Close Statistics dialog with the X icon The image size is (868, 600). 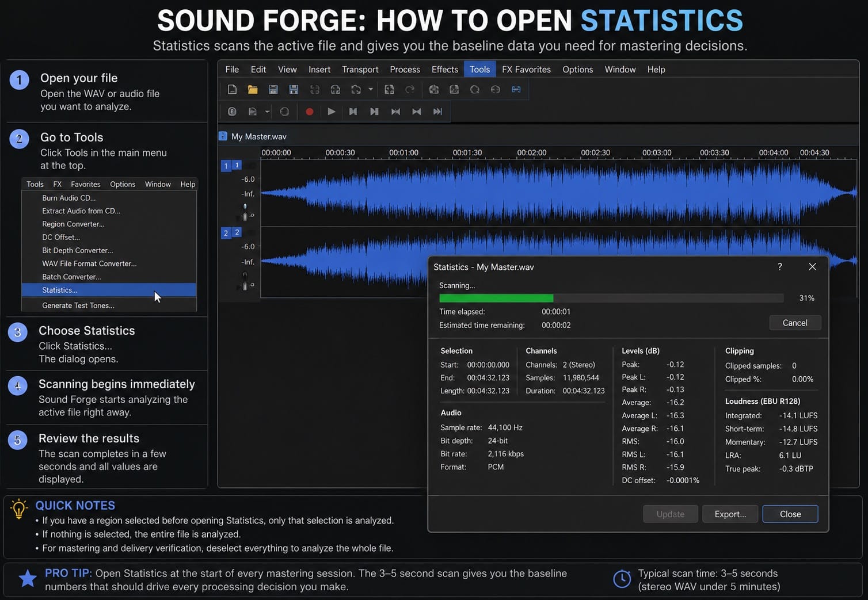[x=812, y=266]
